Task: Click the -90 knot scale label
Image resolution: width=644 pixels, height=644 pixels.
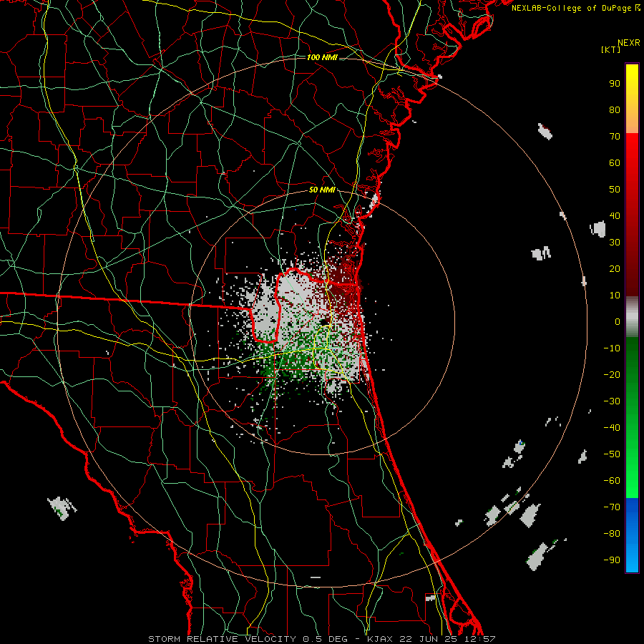Action: coord(612,560)
